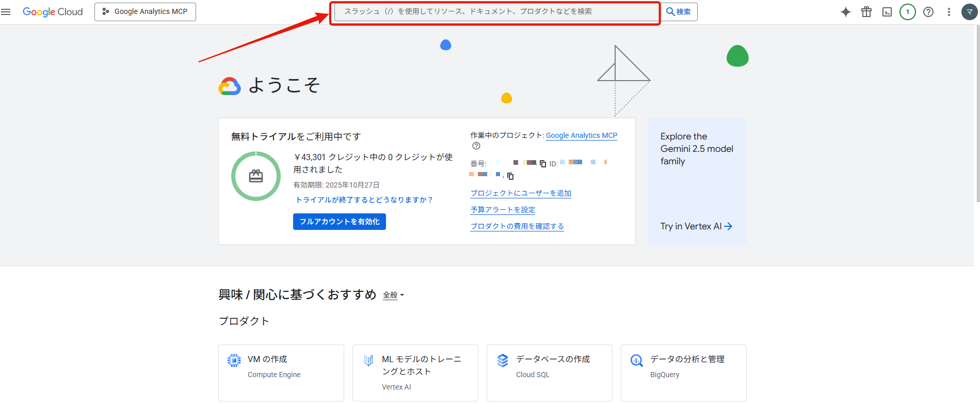Expand the 全般 interest dropdown
This screenshot has height=404, width=980.
393,295
